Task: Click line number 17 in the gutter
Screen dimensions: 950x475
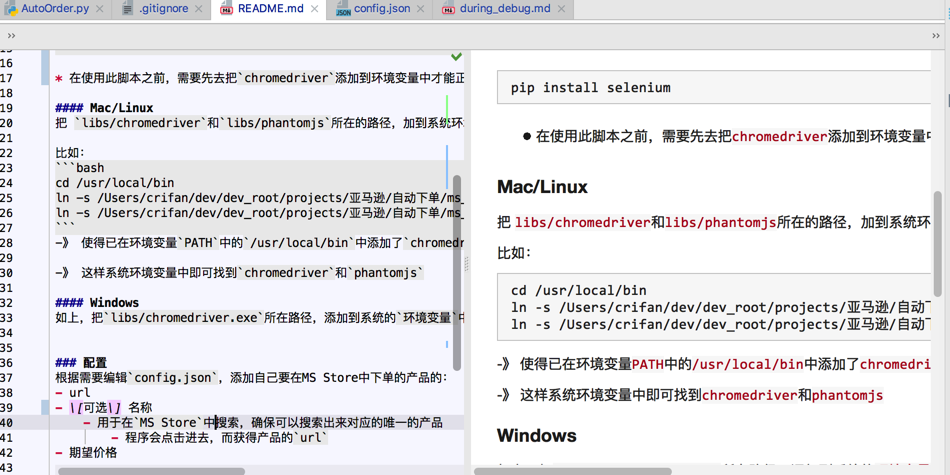Action: [x=7, y=78]
